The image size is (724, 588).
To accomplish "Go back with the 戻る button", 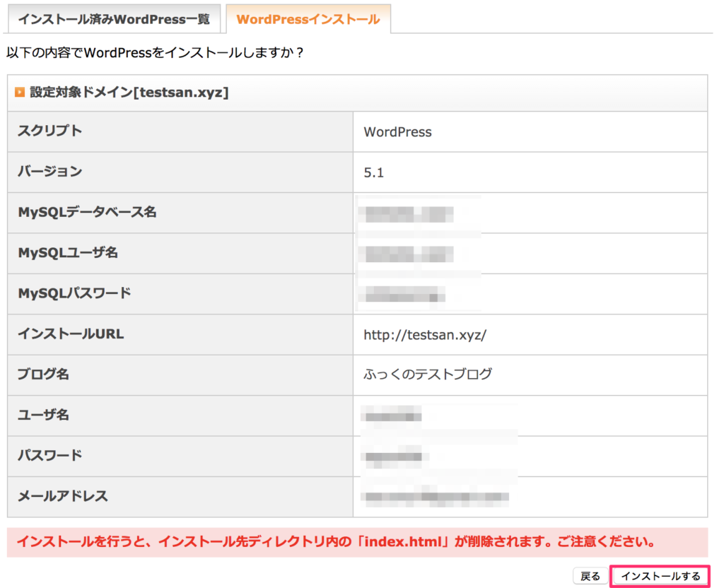I will click(590, 576).
